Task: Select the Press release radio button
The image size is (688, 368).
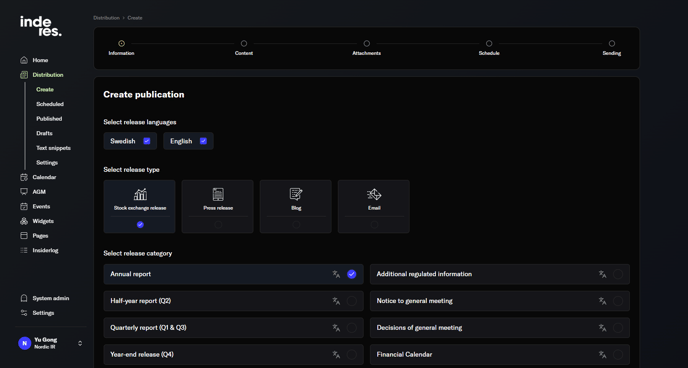Action: click(218, 225)
